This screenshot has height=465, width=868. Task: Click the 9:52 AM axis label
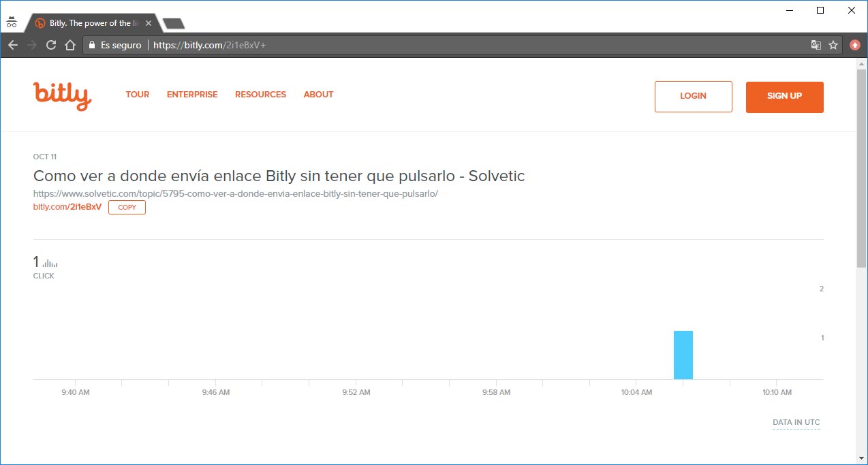click(x=356, y=392)
